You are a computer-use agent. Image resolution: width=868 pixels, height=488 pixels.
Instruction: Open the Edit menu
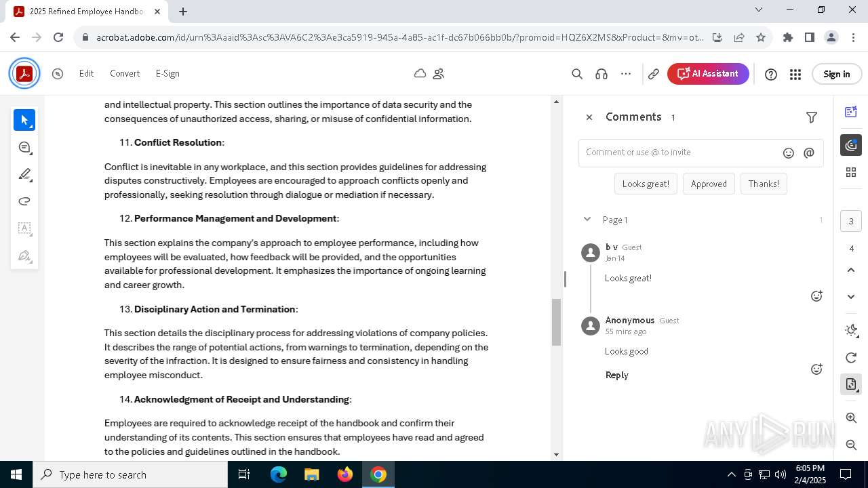[x=86, y=73]
